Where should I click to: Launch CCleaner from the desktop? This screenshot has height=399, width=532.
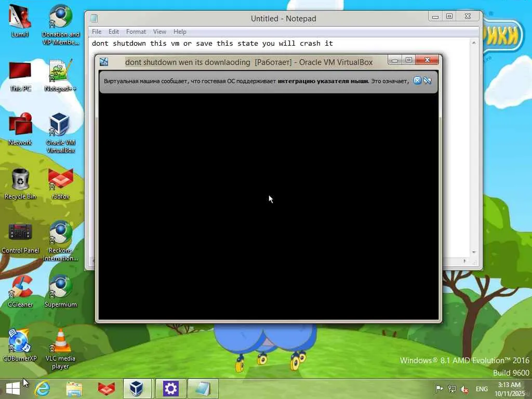(20, 292)
